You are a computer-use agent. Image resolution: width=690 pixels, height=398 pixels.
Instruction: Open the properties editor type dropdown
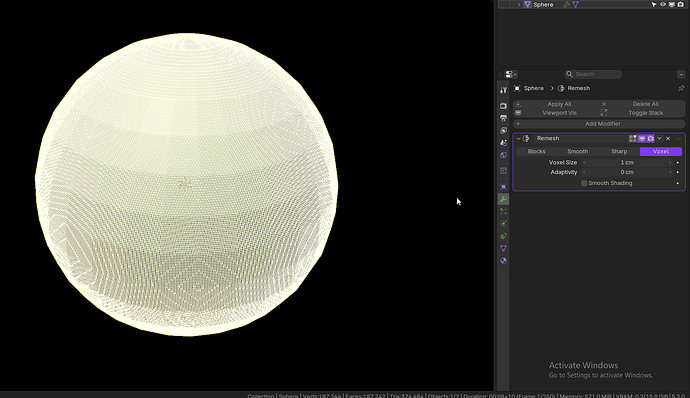coord(510,74)
